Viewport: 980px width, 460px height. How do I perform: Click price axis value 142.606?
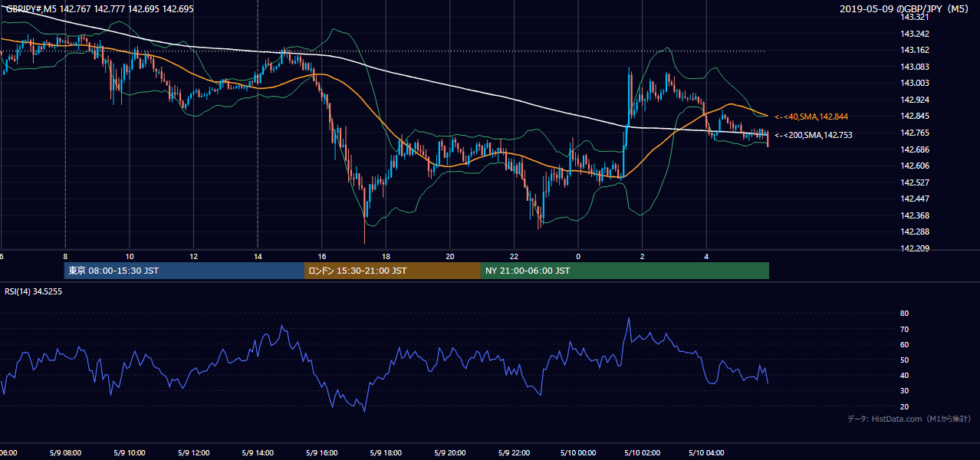click(913, 166)
